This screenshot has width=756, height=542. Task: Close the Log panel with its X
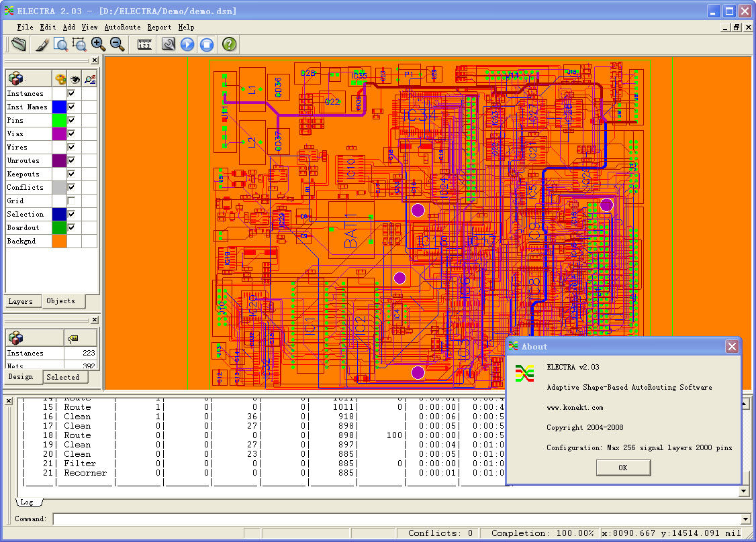point(8,401)
